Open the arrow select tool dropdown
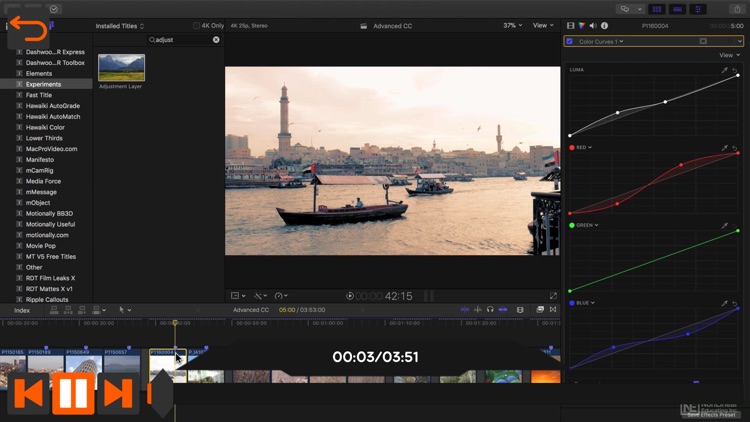Screen dimensions: 750x422 coord(125,310)
